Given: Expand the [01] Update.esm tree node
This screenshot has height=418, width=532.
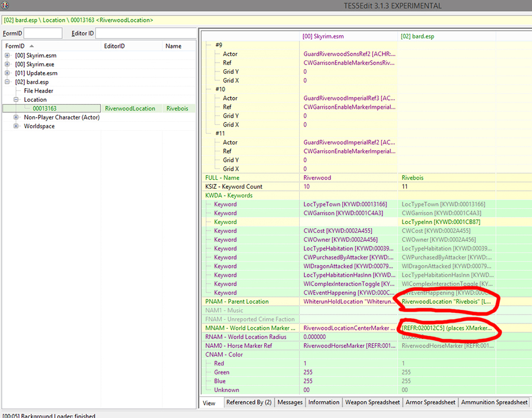Looking at the screenshot, I should click(x=7, y=73).
